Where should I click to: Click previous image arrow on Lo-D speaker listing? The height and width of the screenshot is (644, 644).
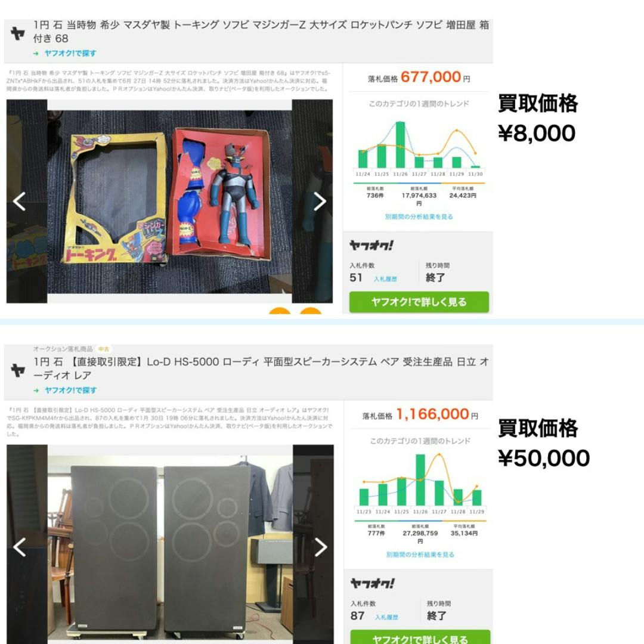19,547
